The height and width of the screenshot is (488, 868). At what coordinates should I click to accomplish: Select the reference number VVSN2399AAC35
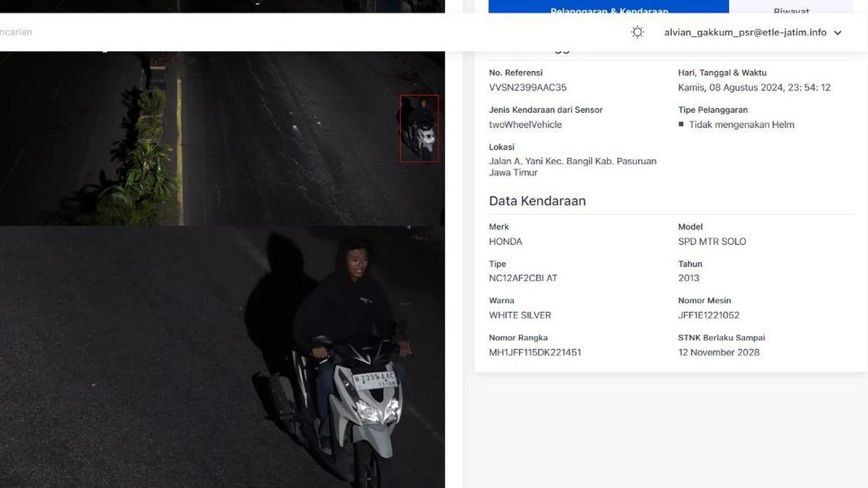coord(528,87)
